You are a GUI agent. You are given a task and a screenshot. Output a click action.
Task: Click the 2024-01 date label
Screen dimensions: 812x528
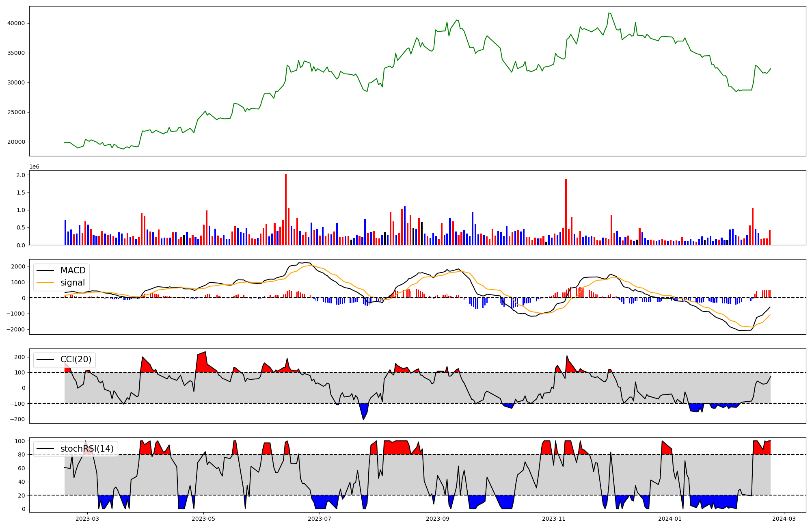[x=670, y=519]
